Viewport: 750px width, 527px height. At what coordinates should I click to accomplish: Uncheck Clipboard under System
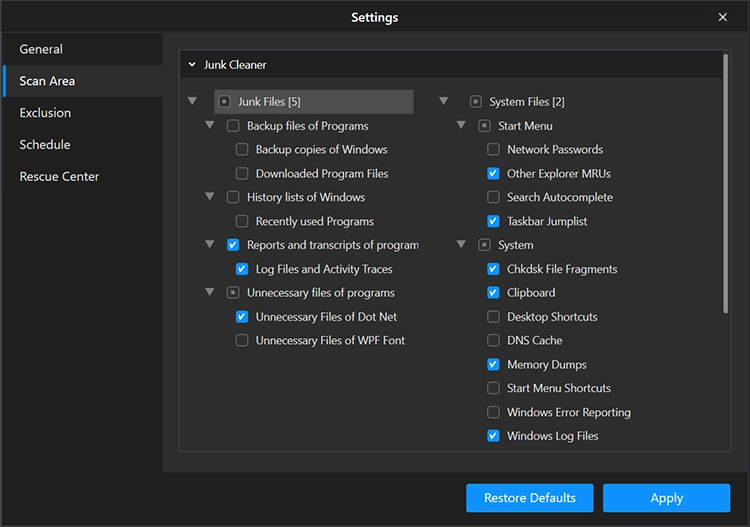pyautogui.click(x=493, y=293)
